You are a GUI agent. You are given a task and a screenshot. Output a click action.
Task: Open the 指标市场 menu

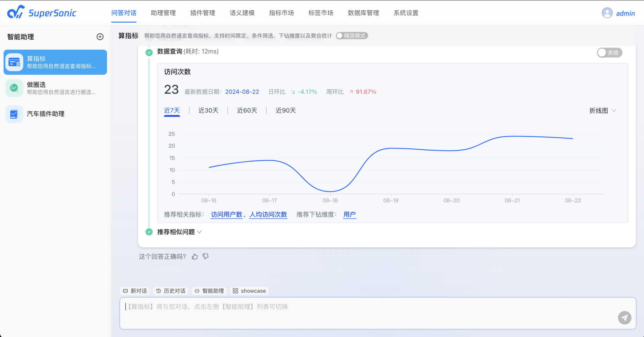[x=281, y=13]
